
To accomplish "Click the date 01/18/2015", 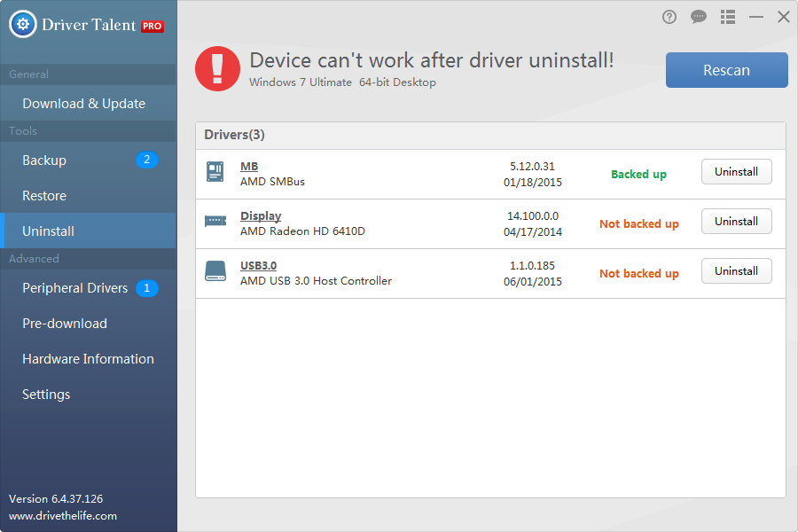I will [x=533, y=183].
